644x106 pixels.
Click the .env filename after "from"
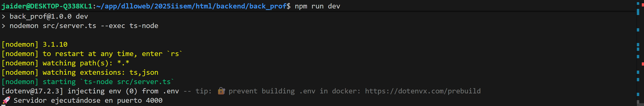click(x=171, y=91)
